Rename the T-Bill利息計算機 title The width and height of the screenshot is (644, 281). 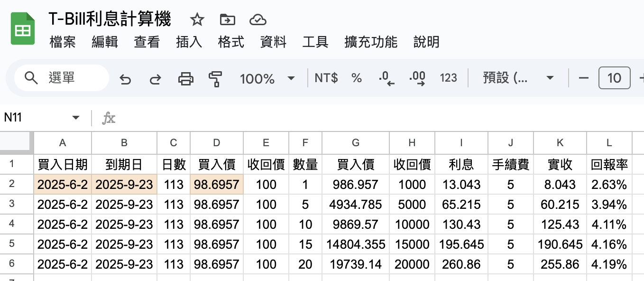point(110,19)
